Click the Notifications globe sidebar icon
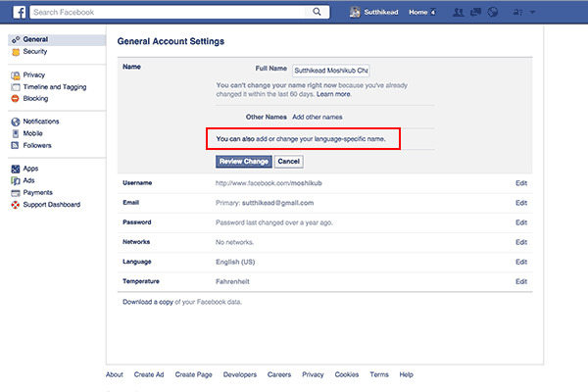This screenshot has height=392, width=588. (x=16, y=122)
